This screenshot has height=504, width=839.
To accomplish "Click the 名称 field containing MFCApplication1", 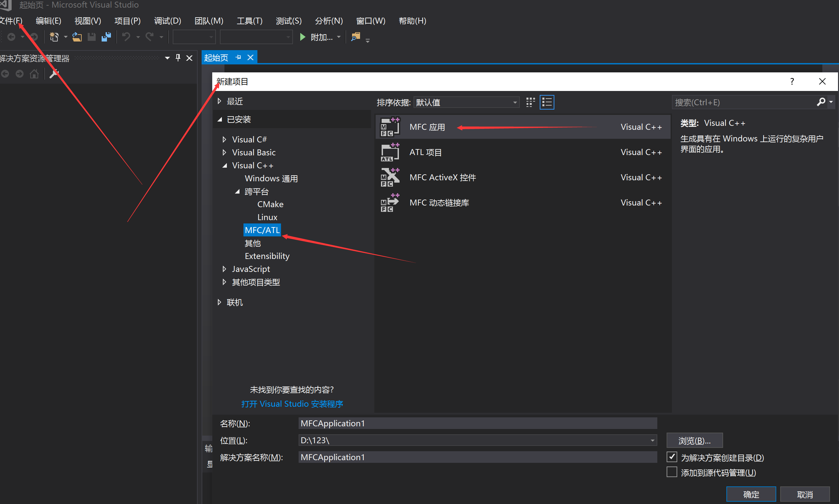I will pos(476,423).
